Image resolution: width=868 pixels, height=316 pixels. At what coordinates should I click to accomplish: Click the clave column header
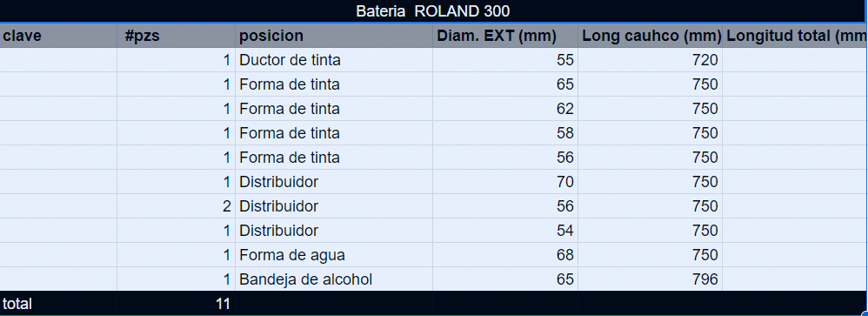point(58,36)
